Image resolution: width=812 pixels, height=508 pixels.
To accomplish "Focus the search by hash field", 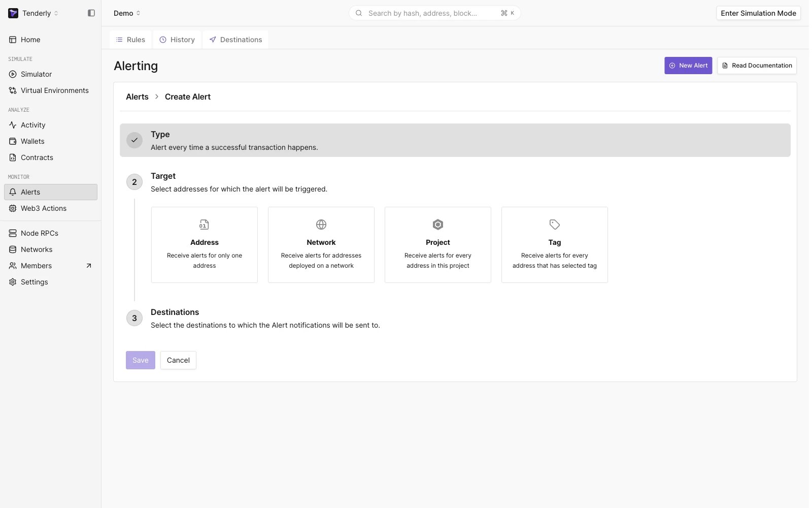I will pos(434,13).
